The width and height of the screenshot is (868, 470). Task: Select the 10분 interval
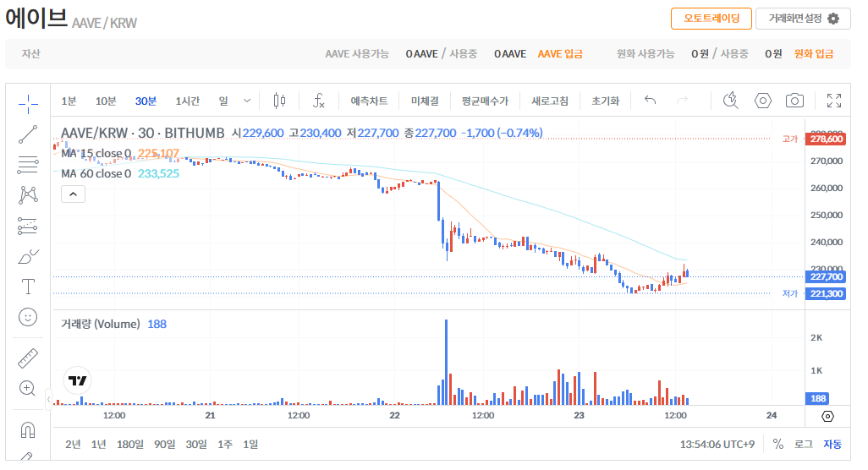pos(106,101)
